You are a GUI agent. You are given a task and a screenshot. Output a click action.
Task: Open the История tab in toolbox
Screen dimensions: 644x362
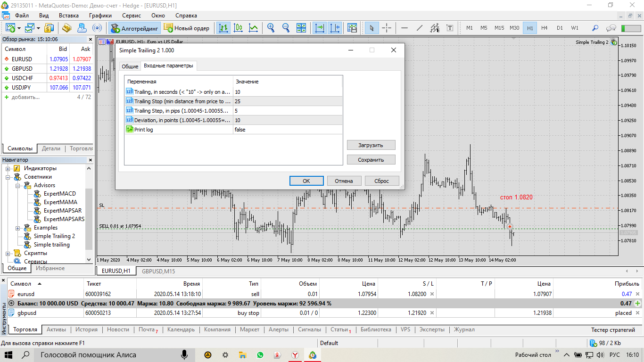(x=86, y=329)
